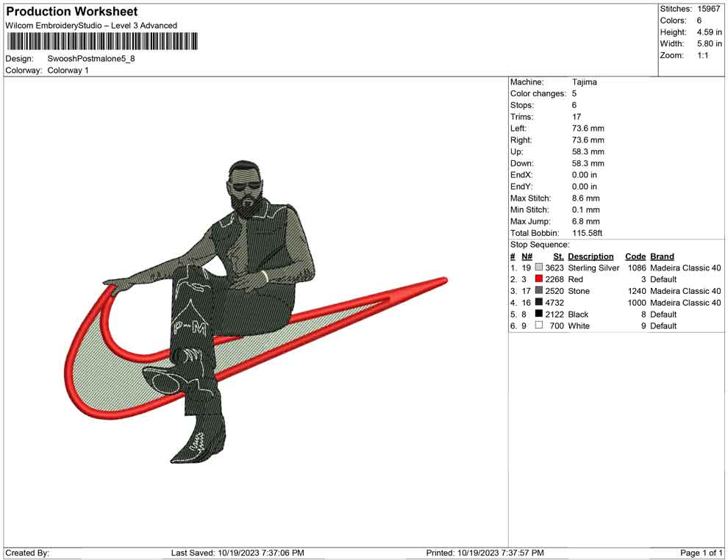
Task: Click the height value "4.59 in"
Action: coord(709,32)
